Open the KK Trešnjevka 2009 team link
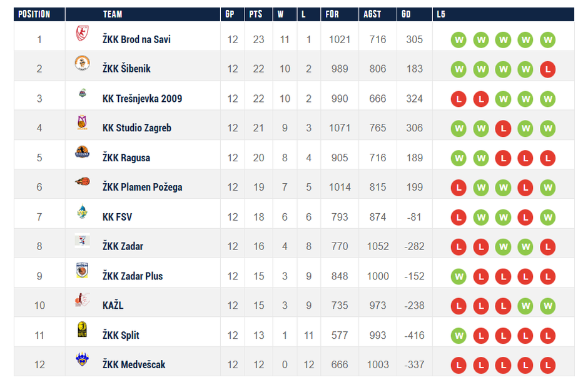Screen dimensions: 588x385 tap(142, 99)
